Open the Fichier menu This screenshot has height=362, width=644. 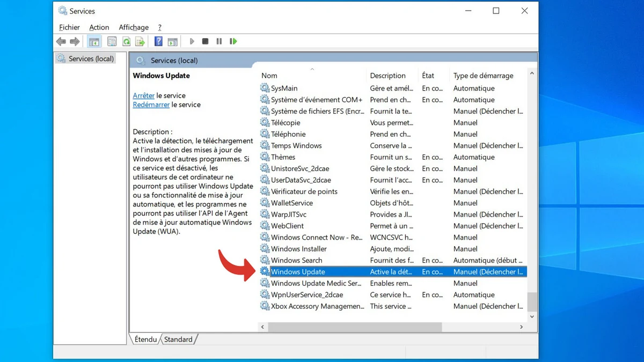click(69, 27)
